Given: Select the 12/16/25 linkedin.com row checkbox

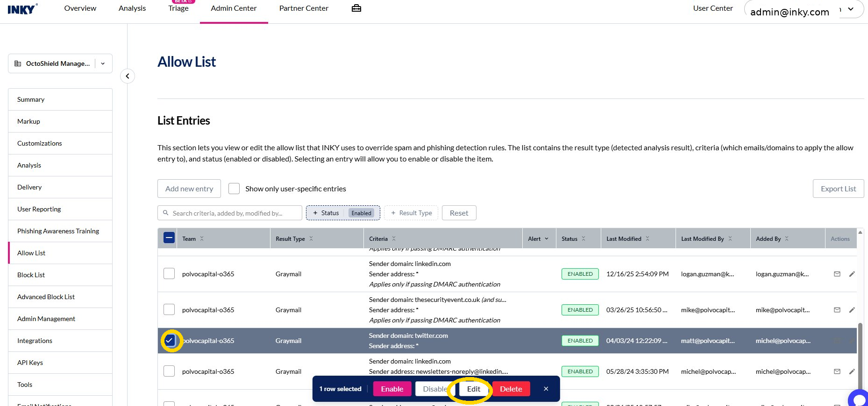Looking at the screenshot, I should 169,273.
